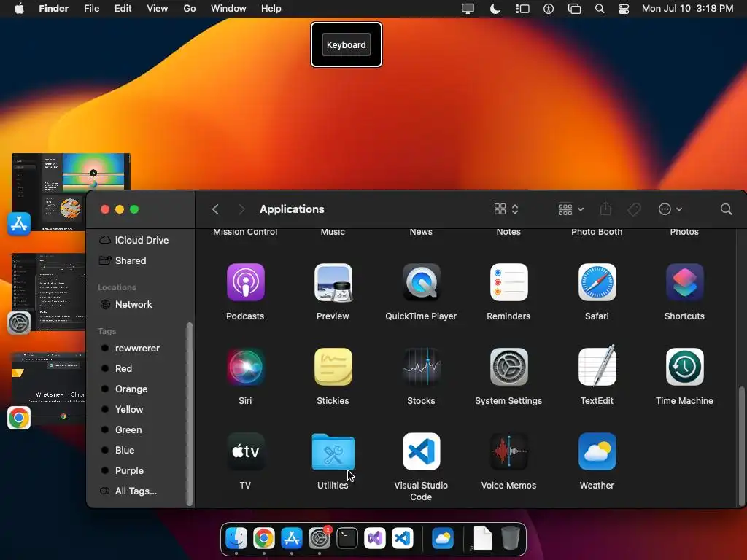Screen dimensions: 747x560
Task: Open Spotlight search in menu bar
Action: click(x=600, y=9)
